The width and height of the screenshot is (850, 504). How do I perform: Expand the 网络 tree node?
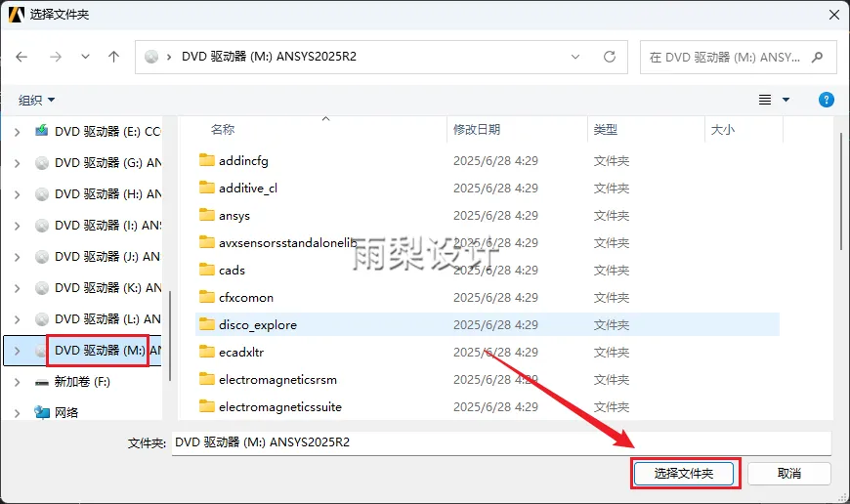coord(17,413)
